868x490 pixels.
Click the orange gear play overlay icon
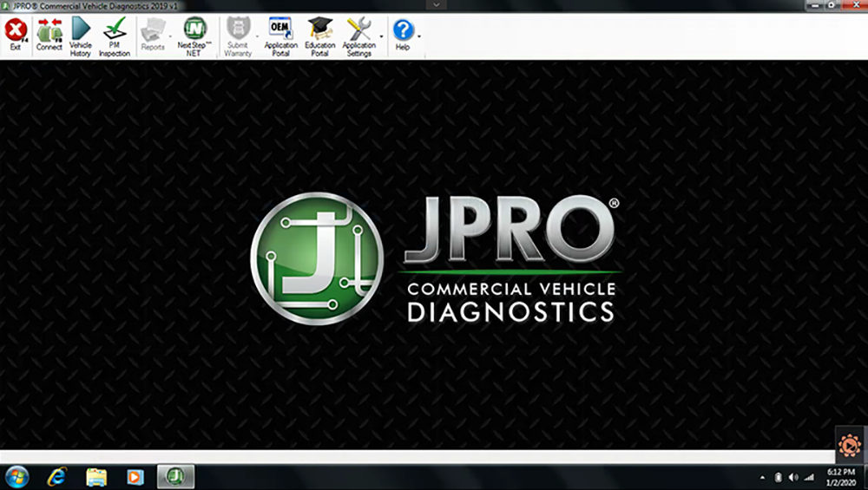[x=850, y=445]
